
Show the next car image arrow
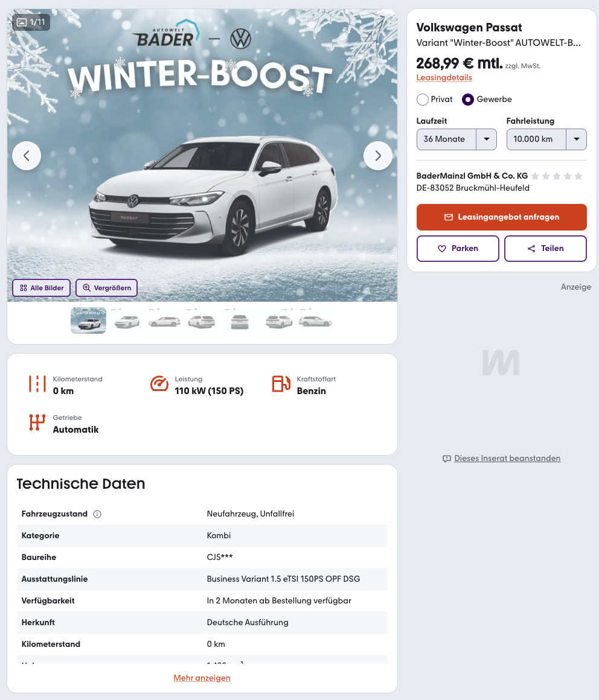click(378, 156)
